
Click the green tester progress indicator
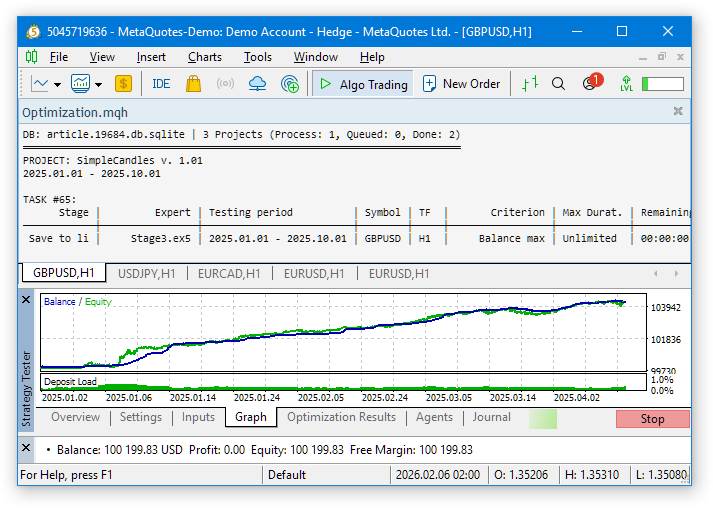click(x=543, y=419)
